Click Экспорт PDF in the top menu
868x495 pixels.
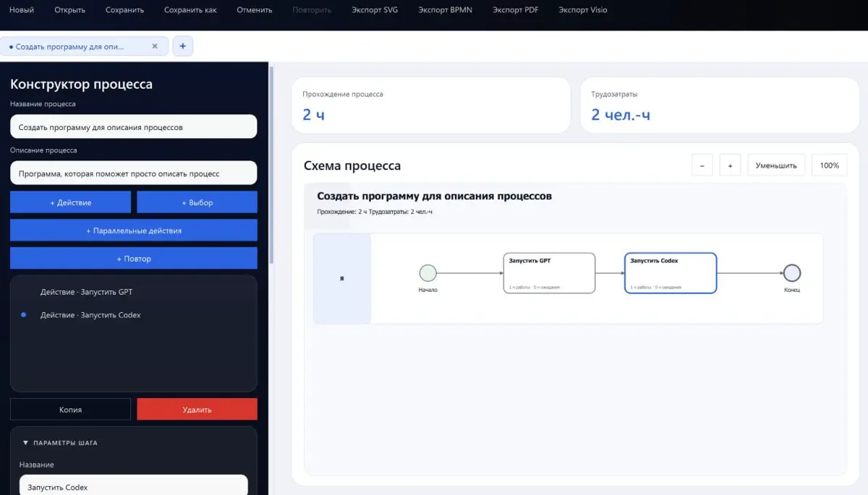point(515,10)
